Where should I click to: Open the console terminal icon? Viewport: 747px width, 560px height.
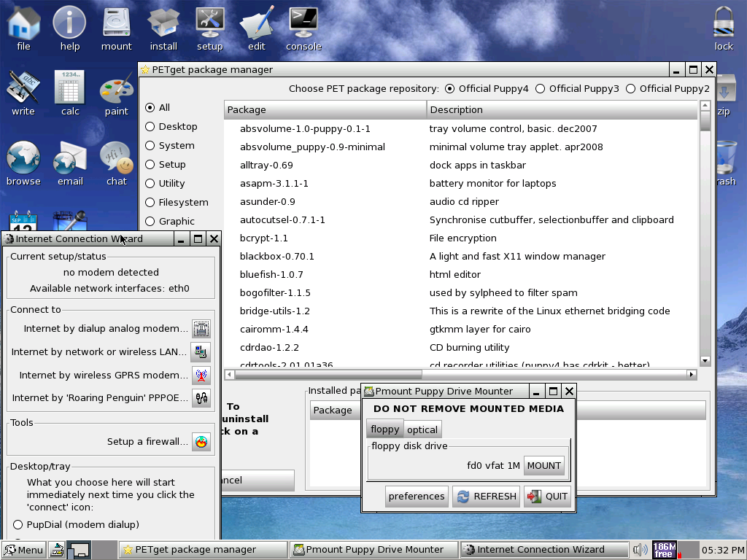coord(303,28)
